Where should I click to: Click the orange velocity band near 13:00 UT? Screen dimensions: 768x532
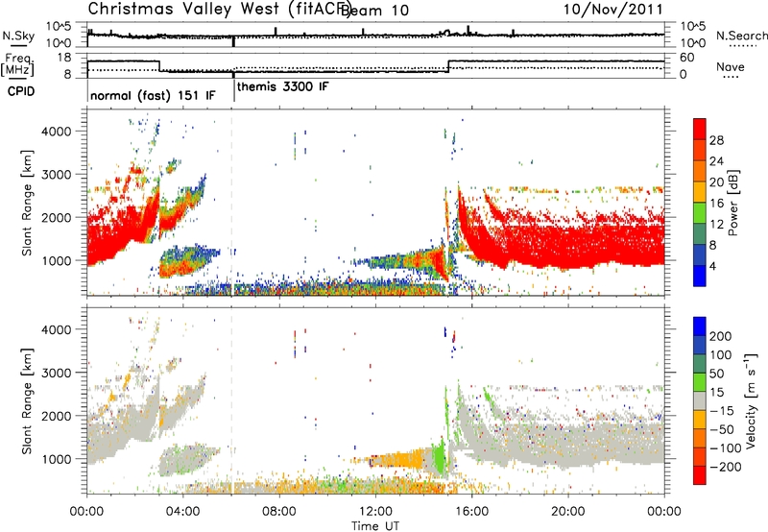coord(399,460)
